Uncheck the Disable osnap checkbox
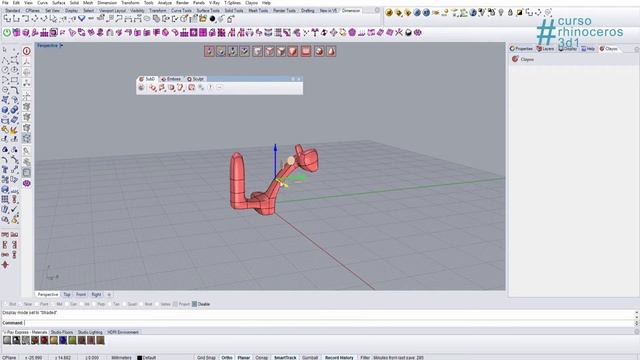This screenshot has height=360, width=640. coord(194,304)
